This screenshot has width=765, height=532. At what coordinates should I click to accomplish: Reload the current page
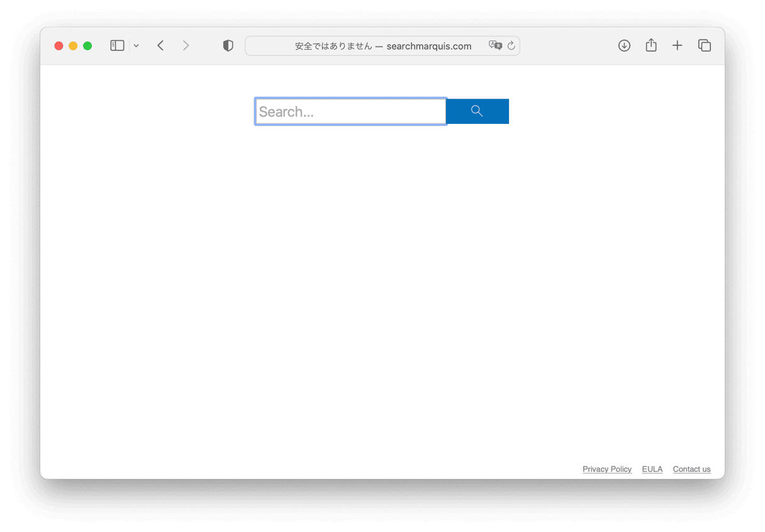pyautogui.click(x=511, y=46)
